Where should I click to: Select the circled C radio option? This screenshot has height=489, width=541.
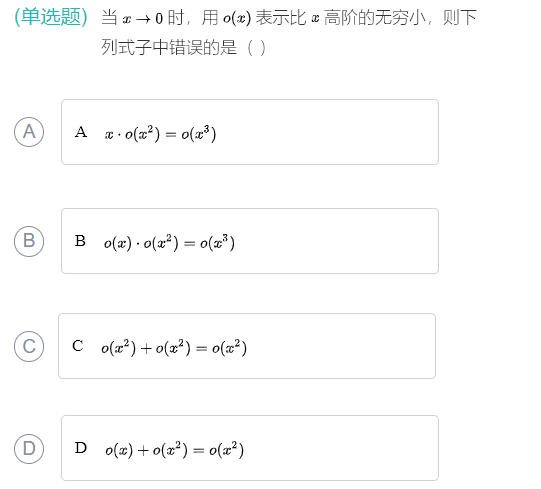pyautogui.click(x=29, y=346)
